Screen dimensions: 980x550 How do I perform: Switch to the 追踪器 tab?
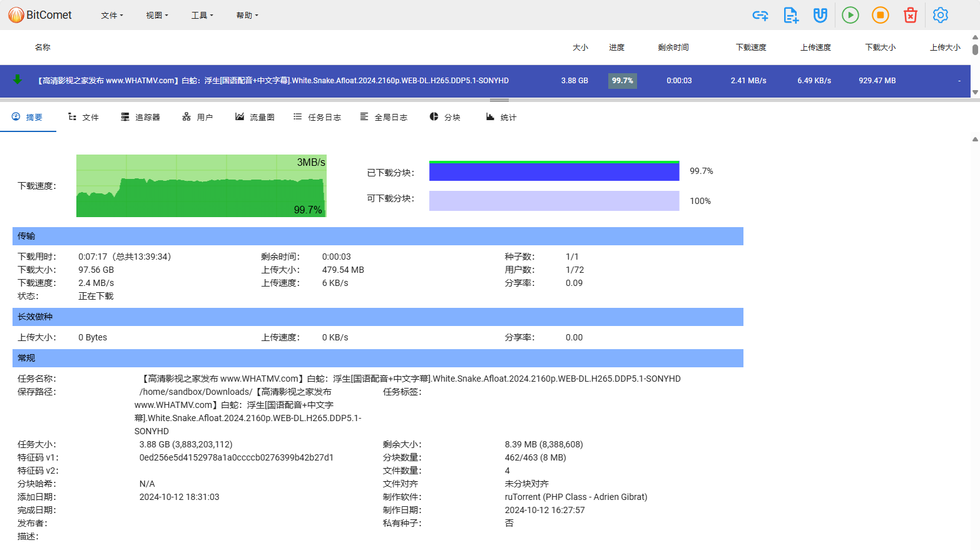click(140, 117)
